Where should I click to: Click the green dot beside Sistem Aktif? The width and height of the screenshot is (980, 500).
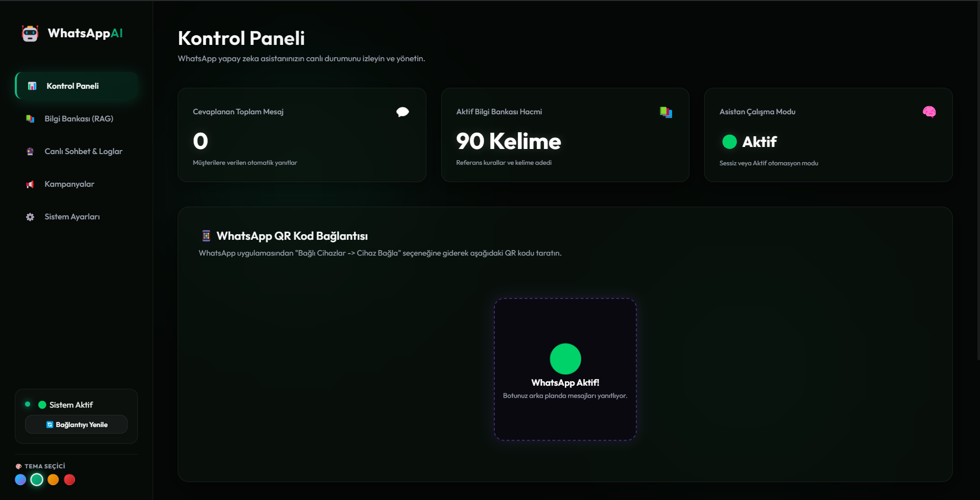(42, 405)
